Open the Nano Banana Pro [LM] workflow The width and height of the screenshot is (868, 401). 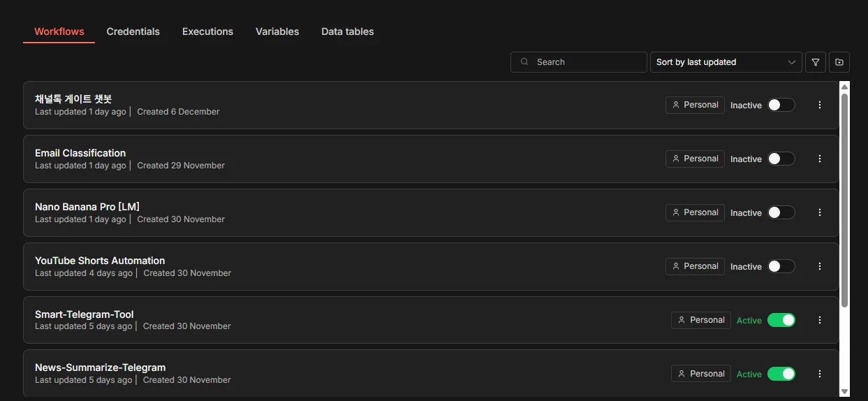(87, 207)
